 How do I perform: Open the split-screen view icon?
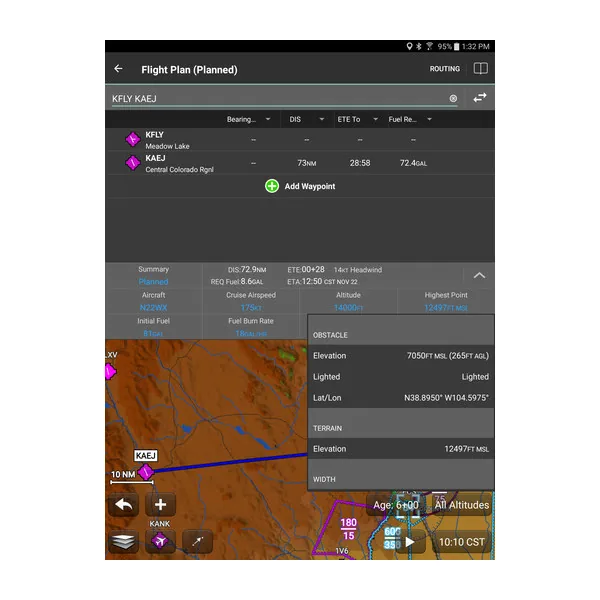480,69
